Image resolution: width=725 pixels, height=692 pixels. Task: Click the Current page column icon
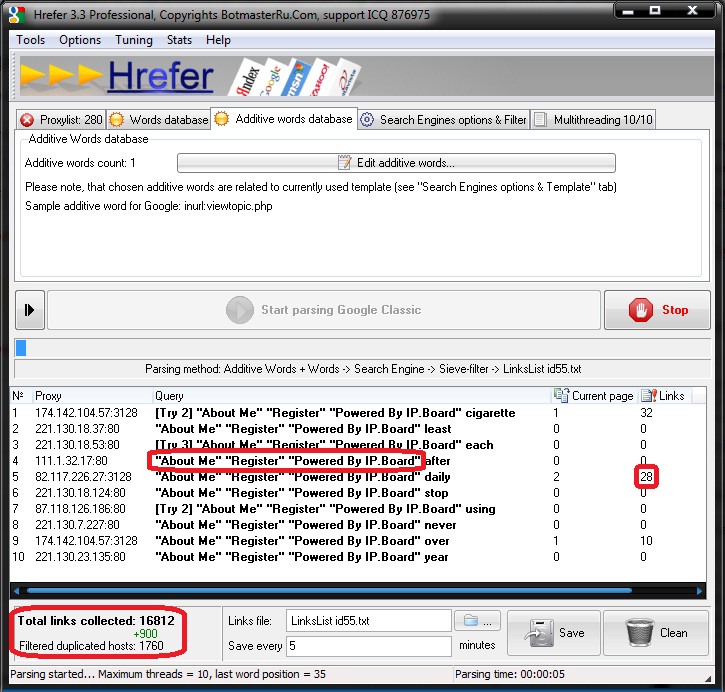[561, 395]
